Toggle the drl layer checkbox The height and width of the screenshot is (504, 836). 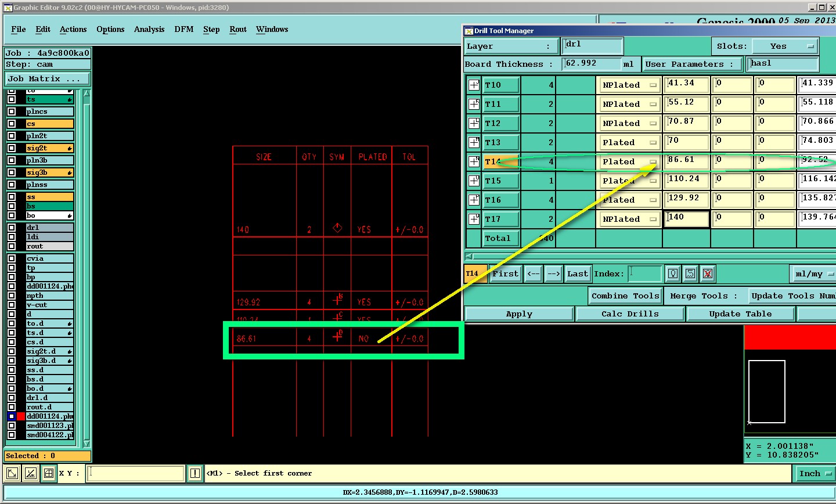pos(12,228)
